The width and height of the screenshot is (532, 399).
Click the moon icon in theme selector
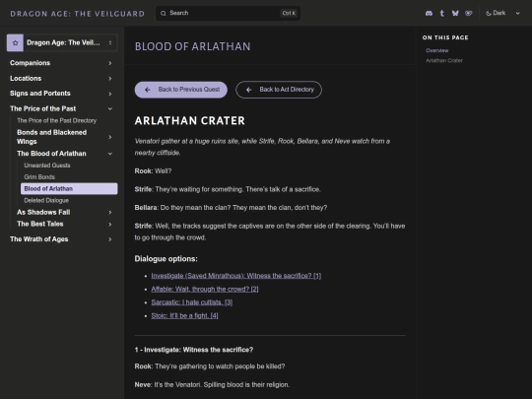point(489,13)
